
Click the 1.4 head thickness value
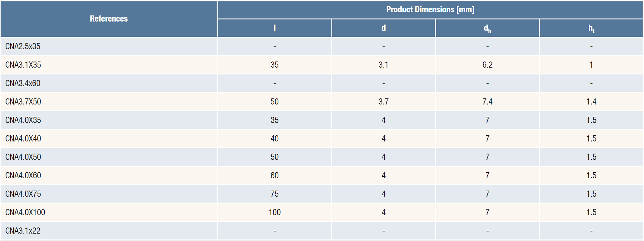point(591,102)
